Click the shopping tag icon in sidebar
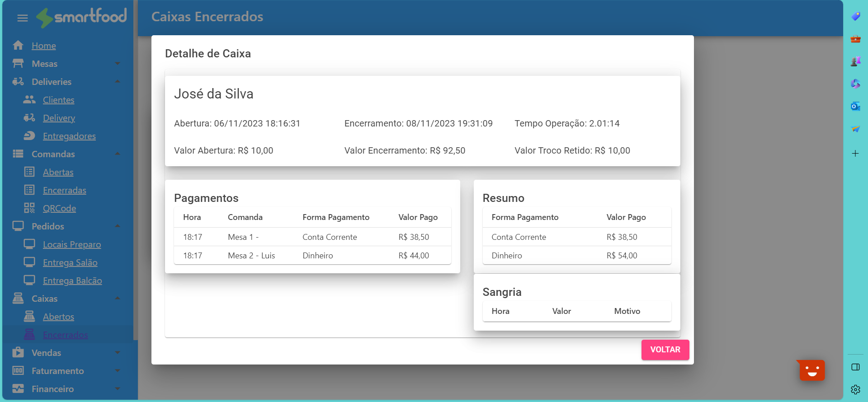The height and width of the screenshot is (402, 868). pyautogui.click(x=855, y=16)
